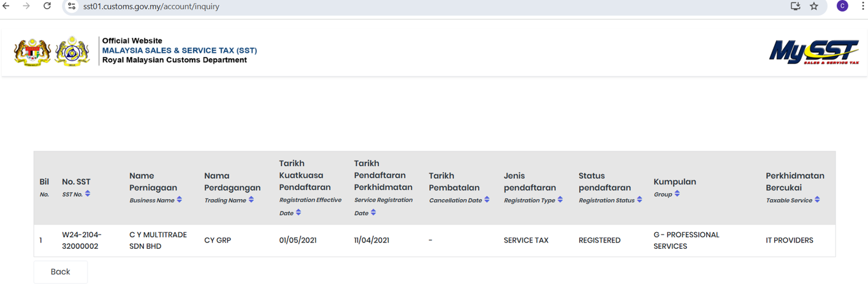The height and width of the screenshot is (302, 868).
Task: Sort by Taxable Service column
Action: point(817,200)
